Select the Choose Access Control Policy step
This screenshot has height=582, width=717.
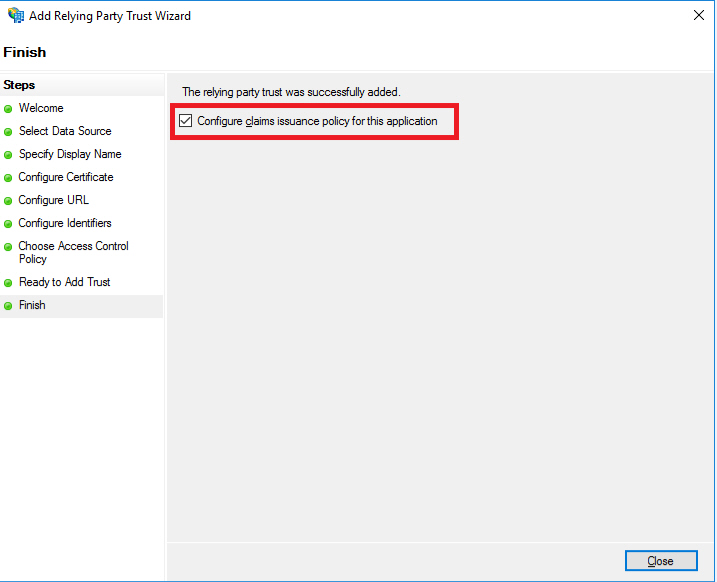[73, 252]
